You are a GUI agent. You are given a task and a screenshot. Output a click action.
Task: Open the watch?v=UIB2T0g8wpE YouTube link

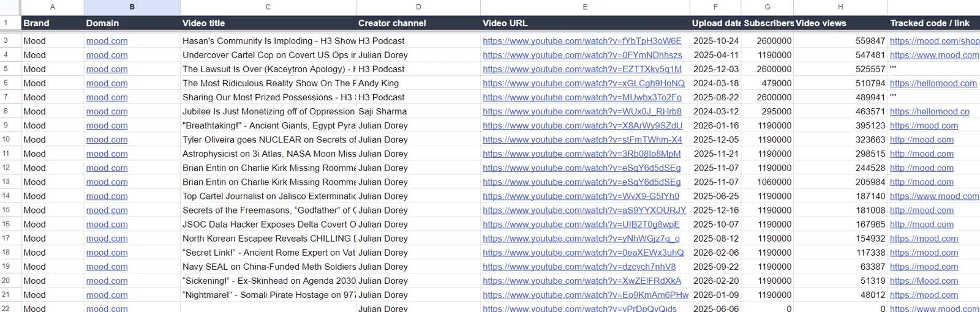point(581,224)
